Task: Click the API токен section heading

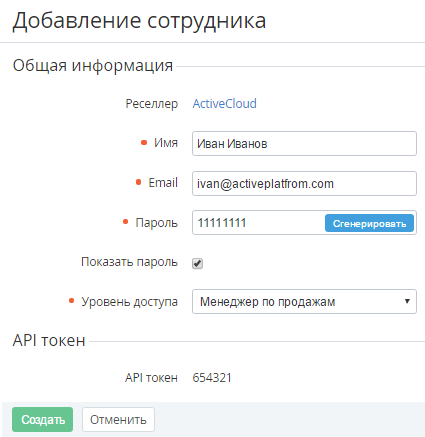Action: click(49, 341)
